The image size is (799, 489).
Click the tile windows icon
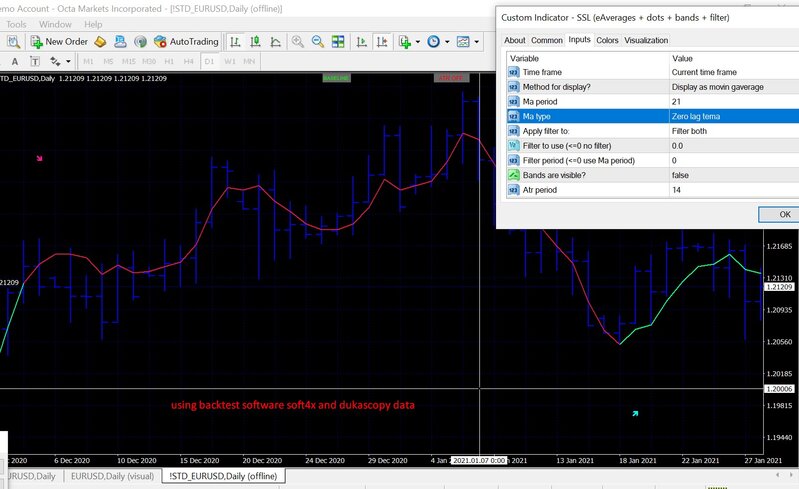pos(339,42)
